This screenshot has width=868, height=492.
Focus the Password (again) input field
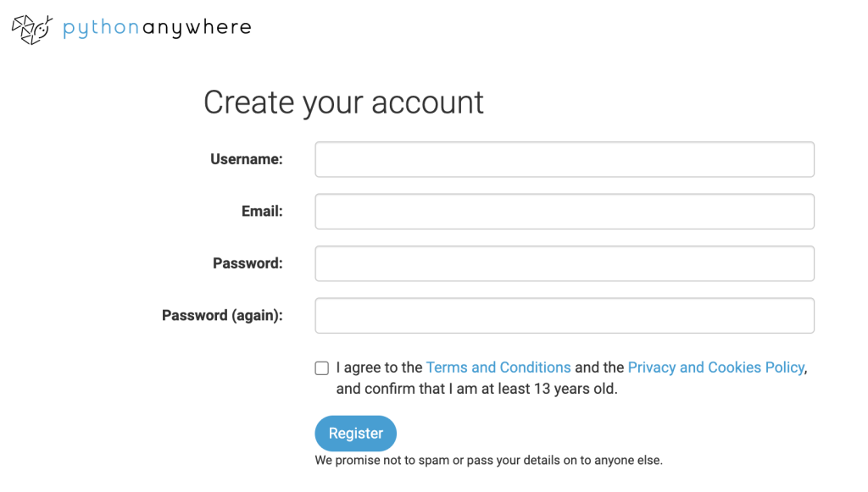565,315
